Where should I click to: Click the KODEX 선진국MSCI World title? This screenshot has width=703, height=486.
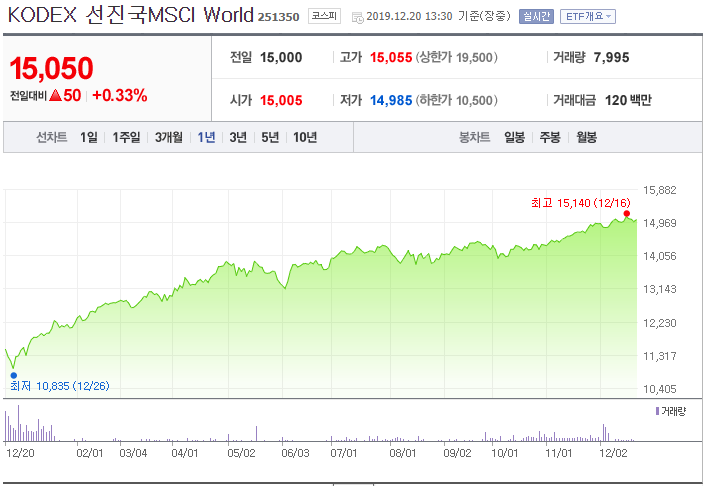[130, 15]
